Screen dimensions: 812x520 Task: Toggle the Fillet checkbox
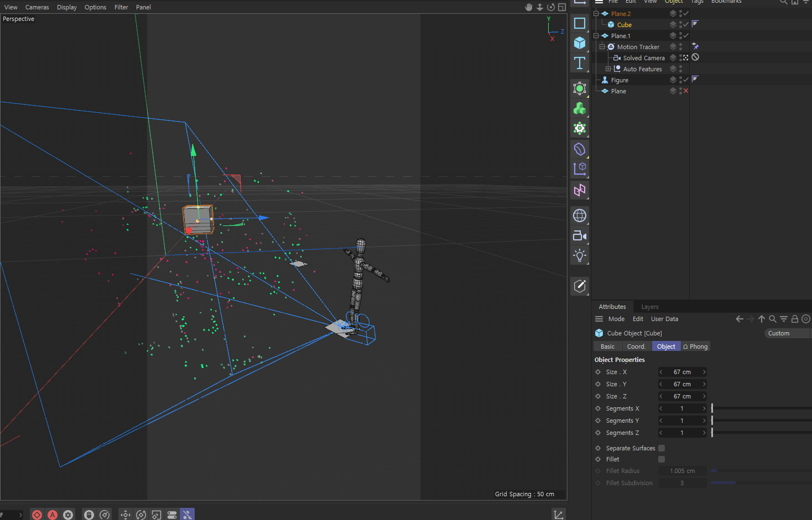coord(662,459)
